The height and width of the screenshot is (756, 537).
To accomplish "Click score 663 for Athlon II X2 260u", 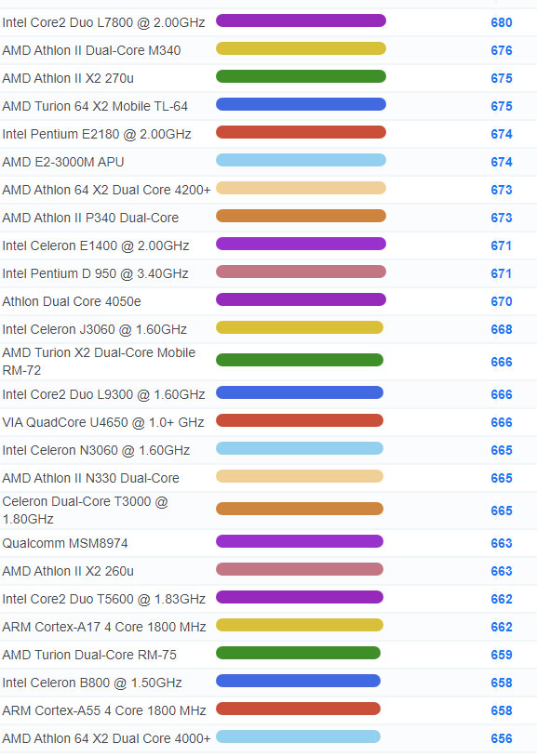I will tap(502, 572).
